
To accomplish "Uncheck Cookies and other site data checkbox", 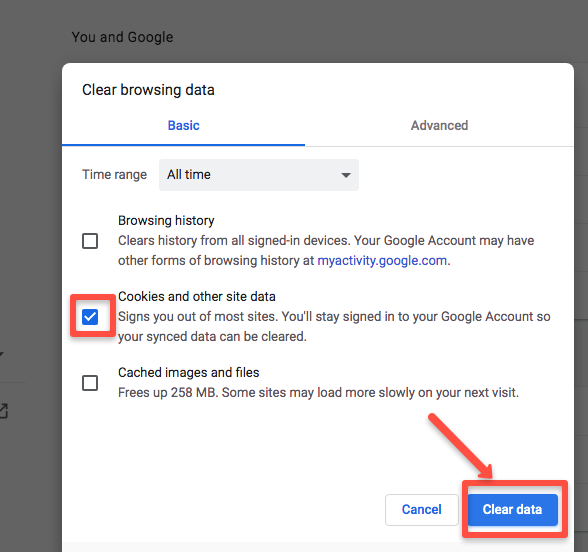I will (x=90, y=317).
